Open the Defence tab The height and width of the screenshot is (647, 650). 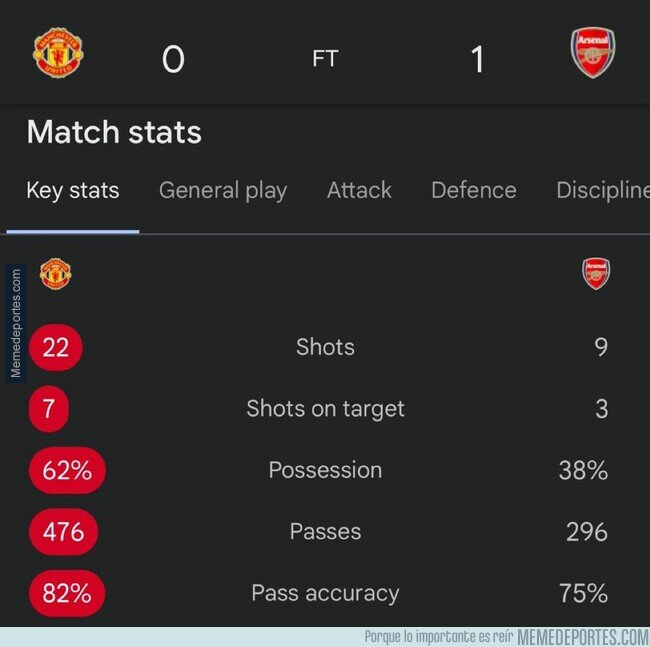tap(474, 191)
